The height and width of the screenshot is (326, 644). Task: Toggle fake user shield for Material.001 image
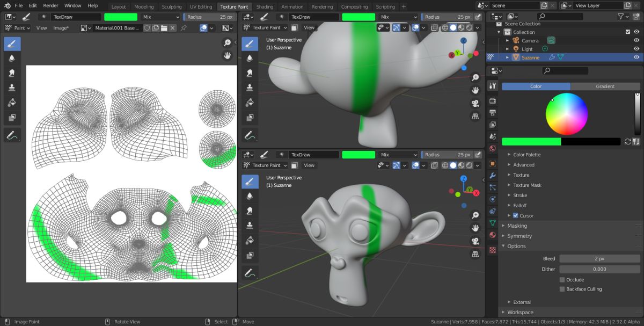[x=147, y=27]
